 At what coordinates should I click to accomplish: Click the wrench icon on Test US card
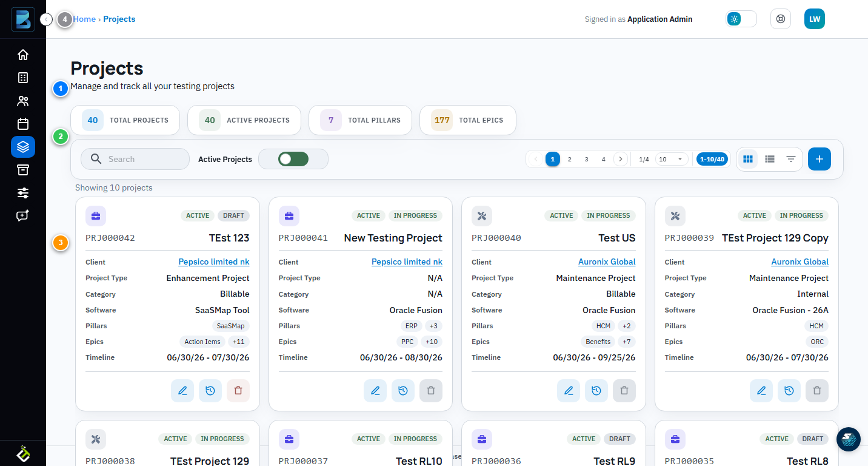tap(482, 216)
